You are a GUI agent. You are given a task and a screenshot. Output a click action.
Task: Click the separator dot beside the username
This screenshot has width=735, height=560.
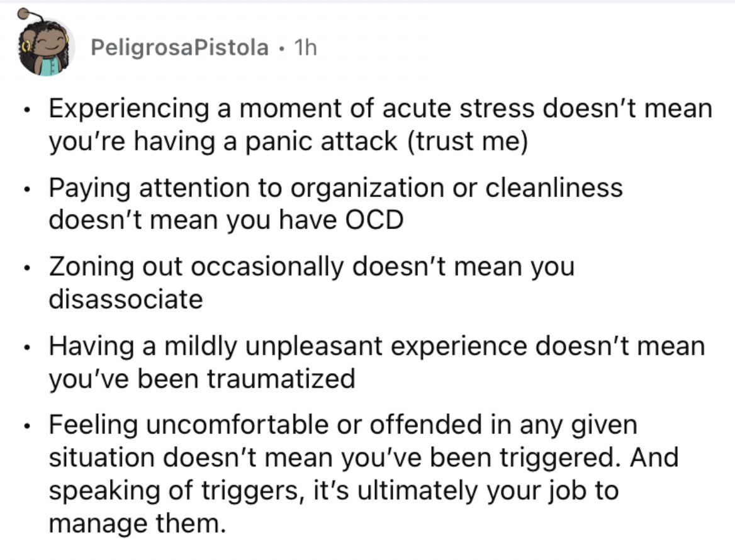tap(281, 48)
